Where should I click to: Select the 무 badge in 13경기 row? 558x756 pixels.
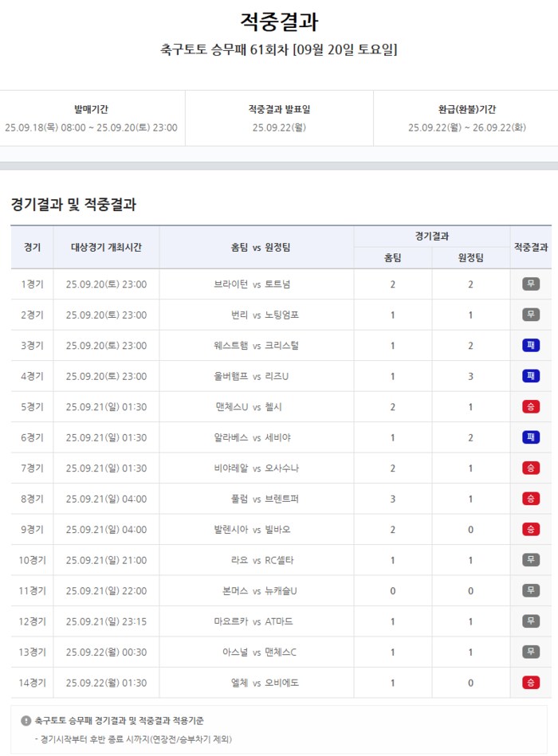[x=531, y=652]
